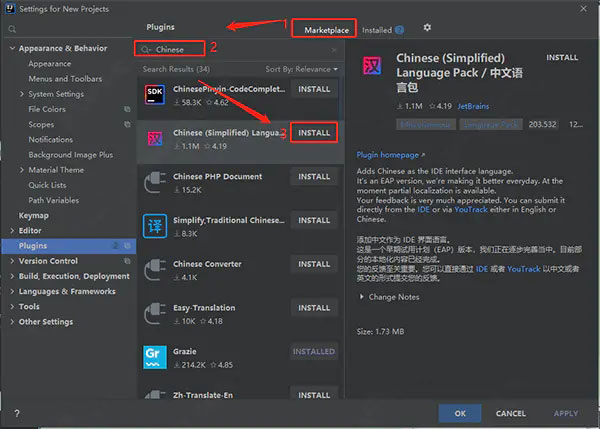Select Path Variables settings item

tap(54, 200)
